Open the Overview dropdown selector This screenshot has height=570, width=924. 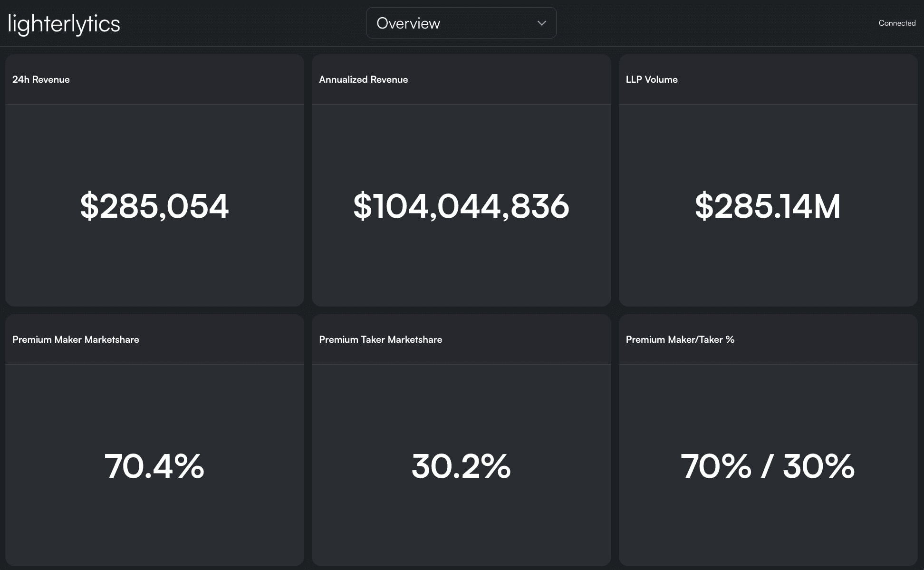click(461, 23)
